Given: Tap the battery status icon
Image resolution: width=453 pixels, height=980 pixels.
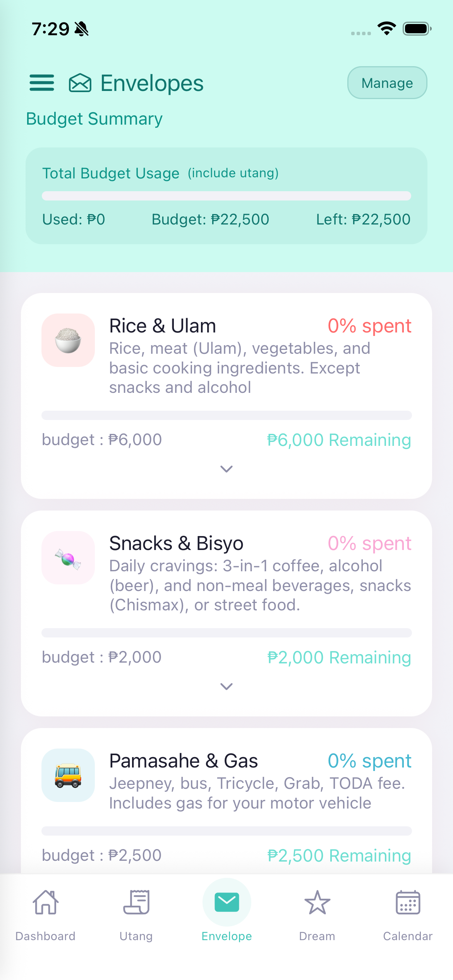Looking at the screenshot, I should tap(417, 29).
